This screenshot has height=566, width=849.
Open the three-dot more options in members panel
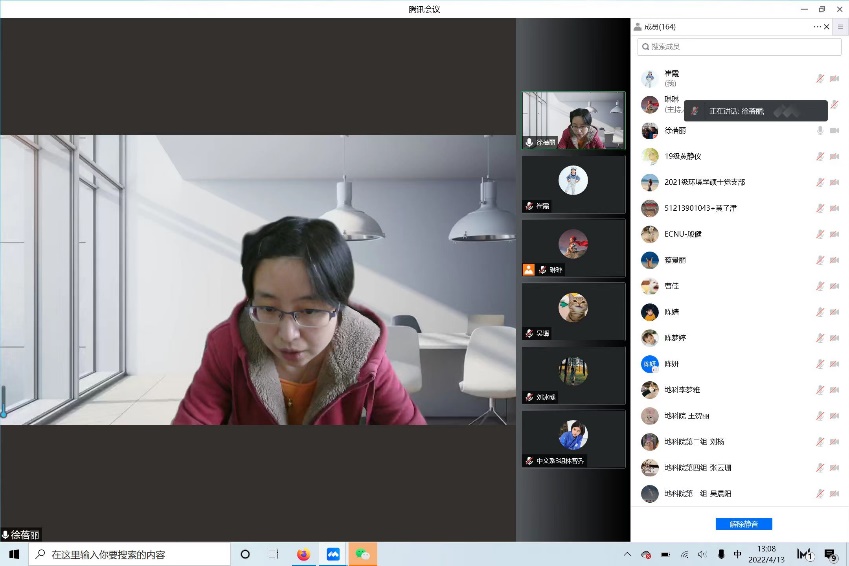[x=817, y=27]
